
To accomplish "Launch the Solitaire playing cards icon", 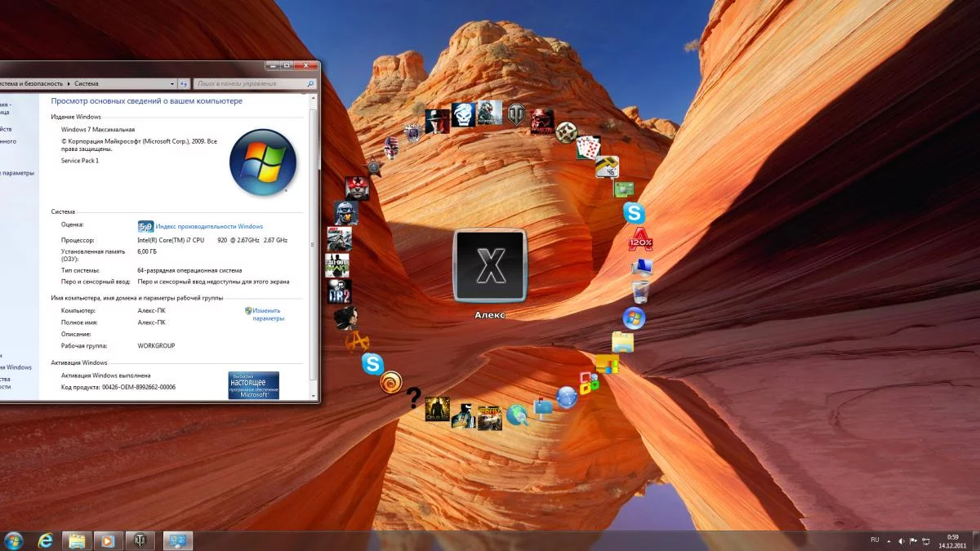I will [588, 147].
